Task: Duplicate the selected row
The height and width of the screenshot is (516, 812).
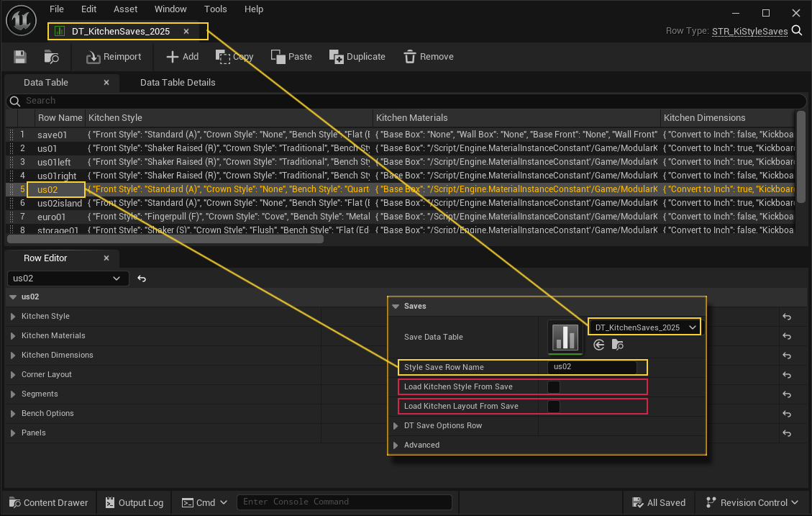Action: click(x=357, y=57)
